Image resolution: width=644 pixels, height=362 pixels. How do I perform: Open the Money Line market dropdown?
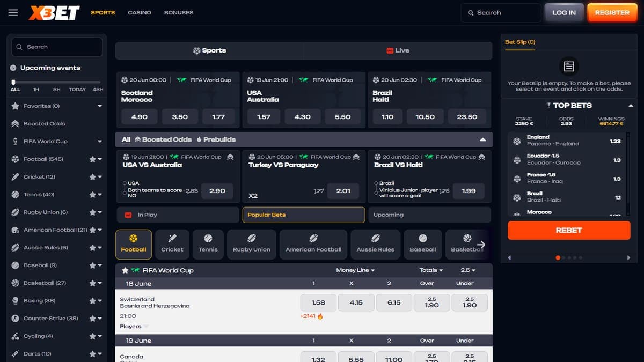[355, 270]
